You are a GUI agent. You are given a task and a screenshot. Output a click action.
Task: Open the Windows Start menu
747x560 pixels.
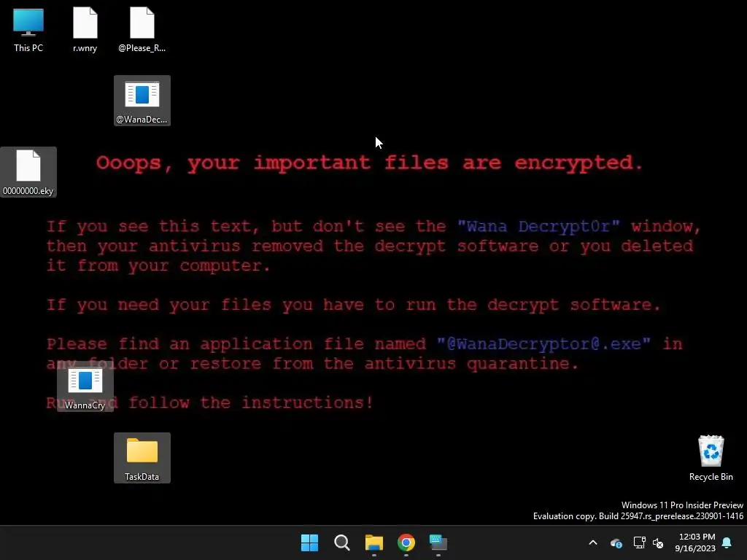click(309, 542)
